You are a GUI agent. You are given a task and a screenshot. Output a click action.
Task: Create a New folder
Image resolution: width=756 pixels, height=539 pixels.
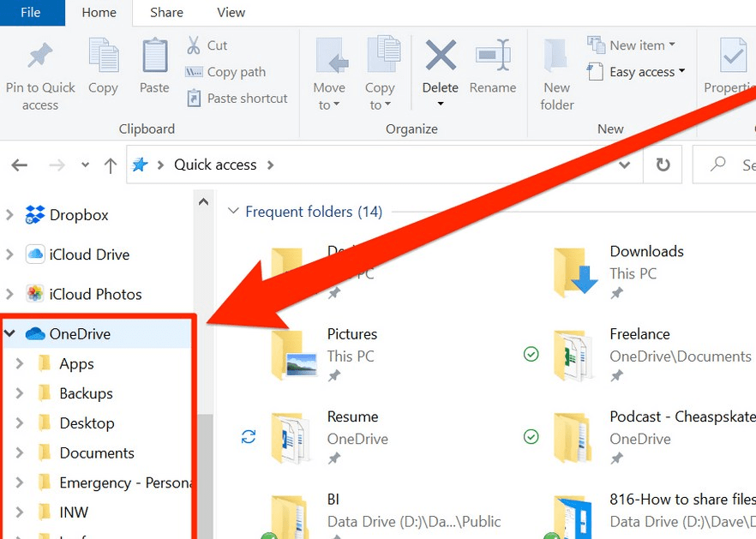coord(557,75)
